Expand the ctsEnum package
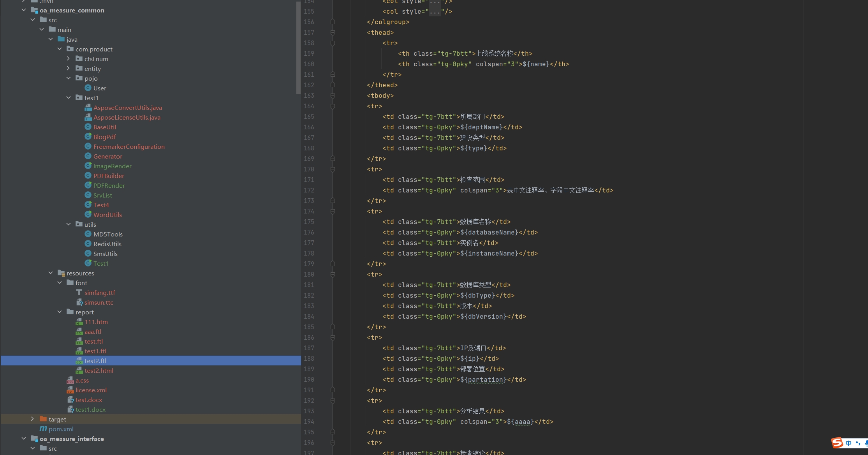This screenshot has width=868, height=455. (x=69, y=59)
